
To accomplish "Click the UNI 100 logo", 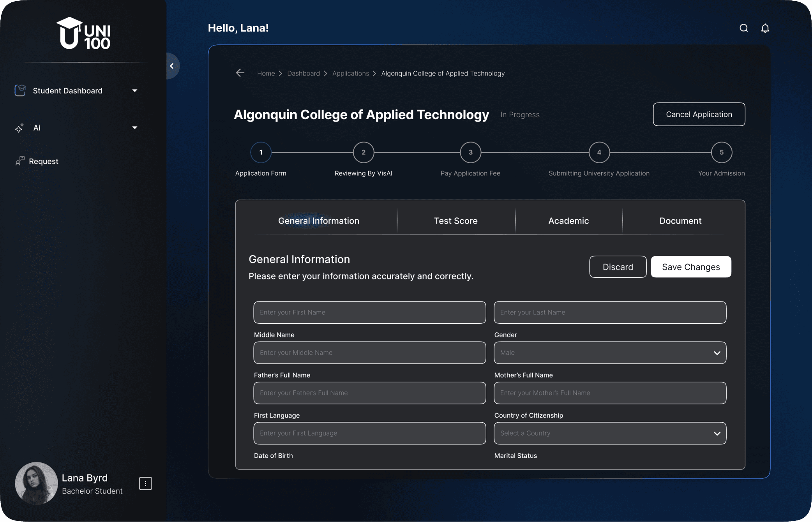I will tap(83, 33).
